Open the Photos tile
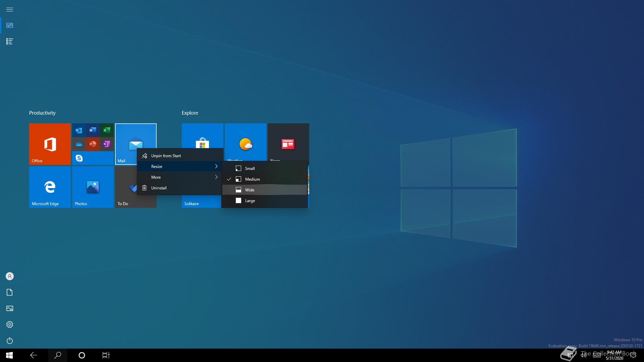Image resolution: width=644 pixels, height=362 pixels. pyautogui.click(x=93, y=187)
